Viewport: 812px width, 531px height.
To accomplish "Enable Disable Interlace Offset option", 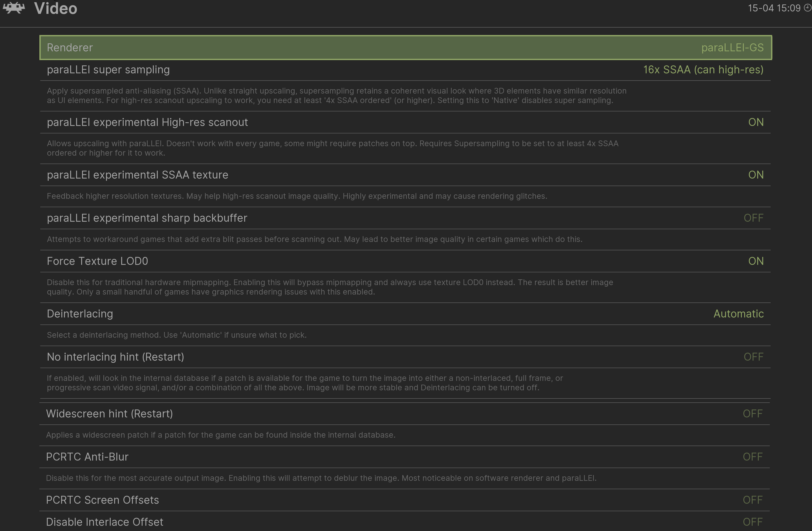I will (753, 522).
